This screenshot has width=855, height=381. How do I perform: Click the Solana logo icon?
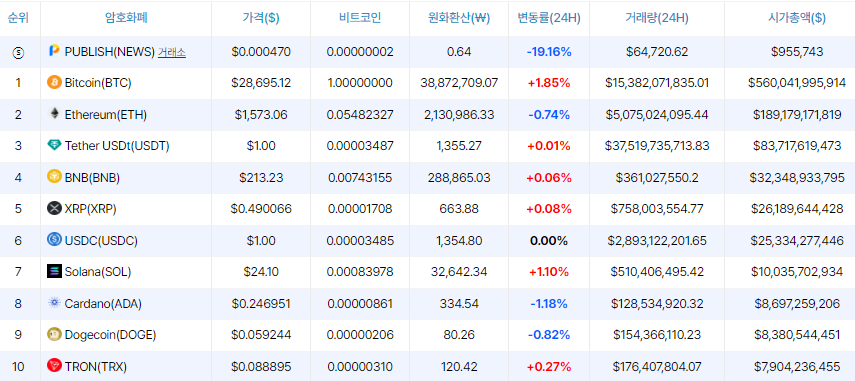pos(54,271)
